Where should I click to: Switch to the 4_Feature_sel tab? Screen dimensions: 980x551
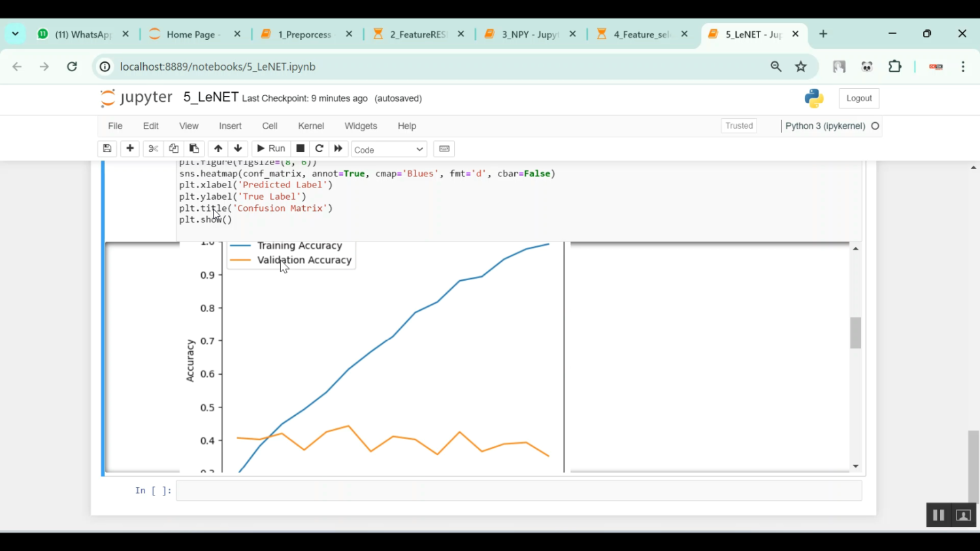(641, 35)
